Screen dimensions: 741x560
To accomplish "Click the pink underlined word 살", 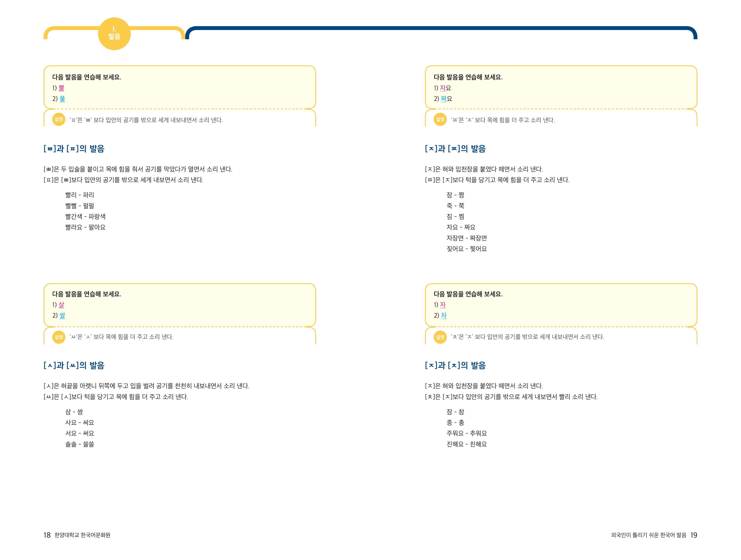I will 62,305.
